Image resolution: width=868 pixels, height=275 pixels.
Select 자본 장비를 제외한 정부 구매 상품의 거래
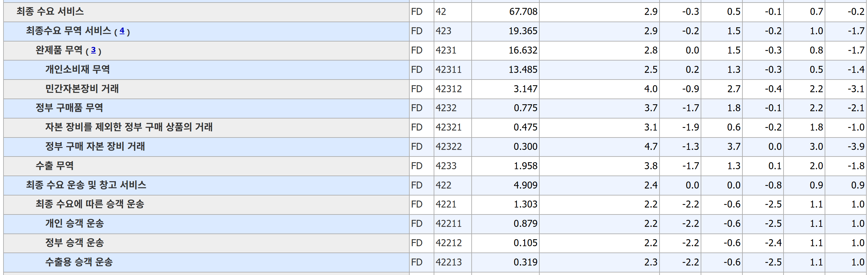click(129, 127)
